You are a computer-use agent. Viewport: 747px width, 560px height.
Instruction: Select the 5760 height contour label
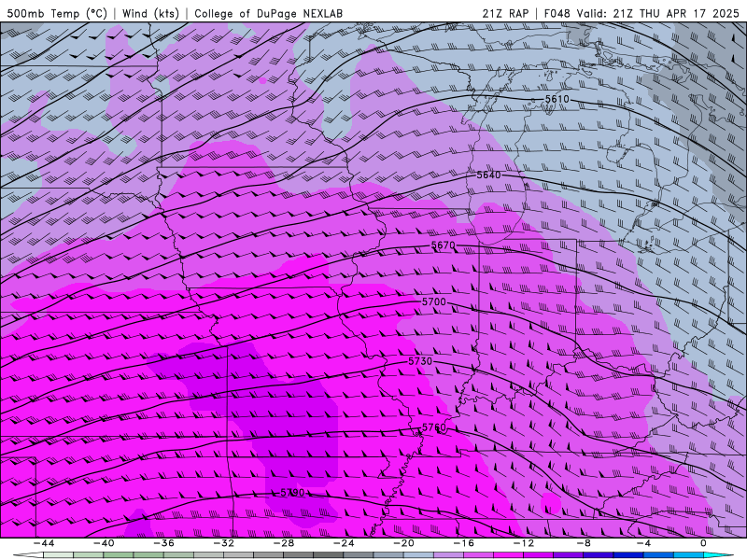[x=434, y=427]
